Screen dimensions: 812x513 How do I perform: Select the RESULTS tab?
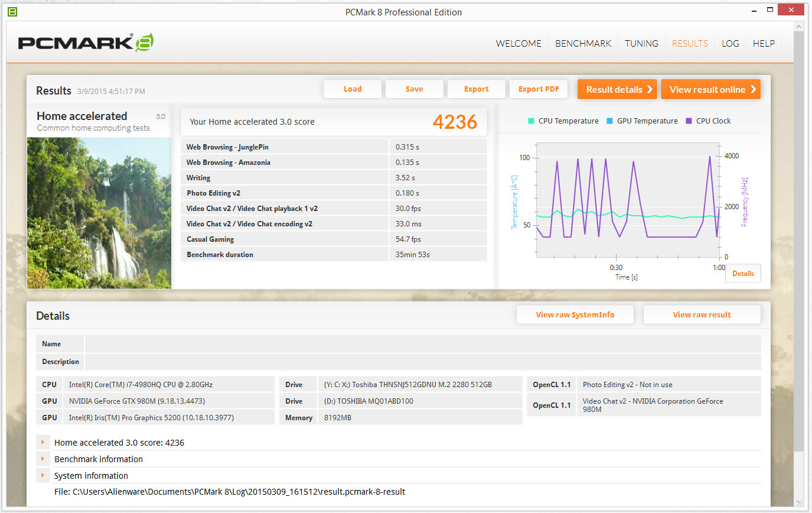[690, 43]
